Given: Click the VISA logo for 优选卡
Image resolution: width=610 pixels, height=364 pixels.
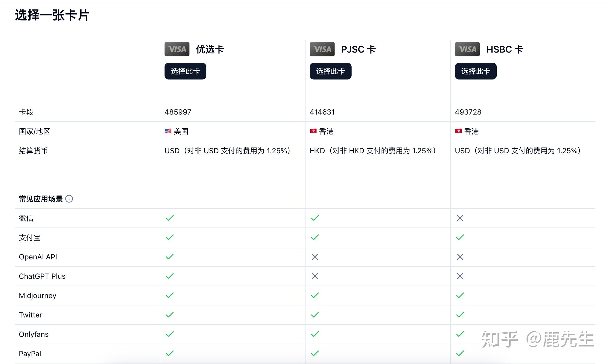Looking at the screenshot, I should 177,49.
